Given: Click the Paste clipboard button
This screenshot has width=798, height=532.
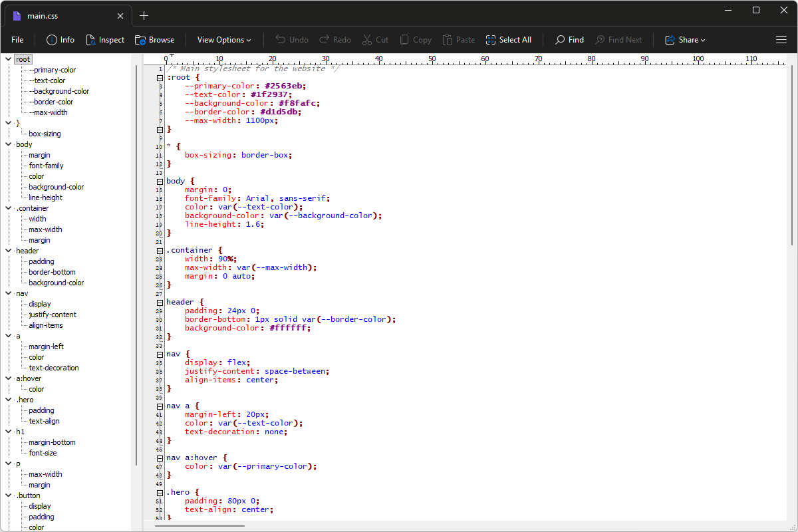Looking at the screenshot, I should click(459, 40).
